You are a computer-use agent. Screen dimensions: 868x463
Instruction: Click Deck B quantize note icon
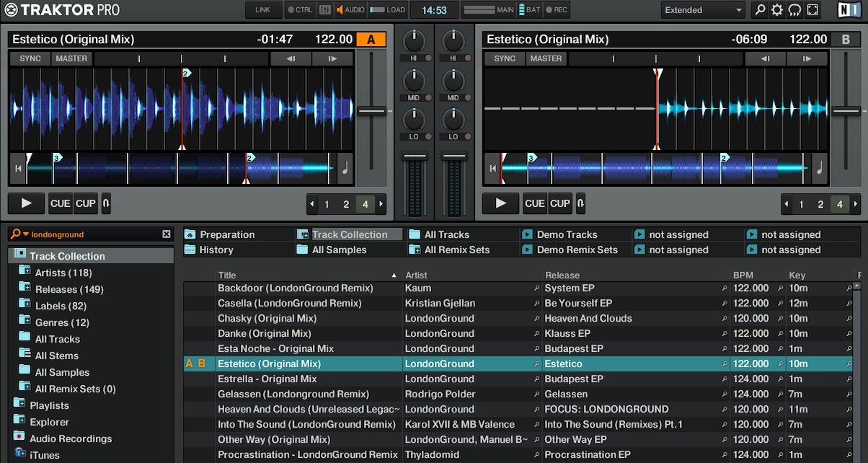(x=820, y=168)
